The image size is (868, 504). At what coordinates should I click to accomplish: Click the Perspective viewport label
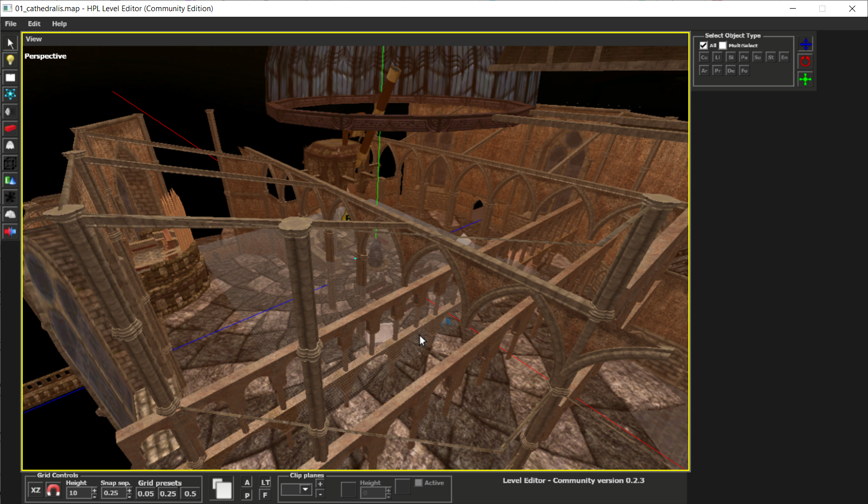point(46,56)
